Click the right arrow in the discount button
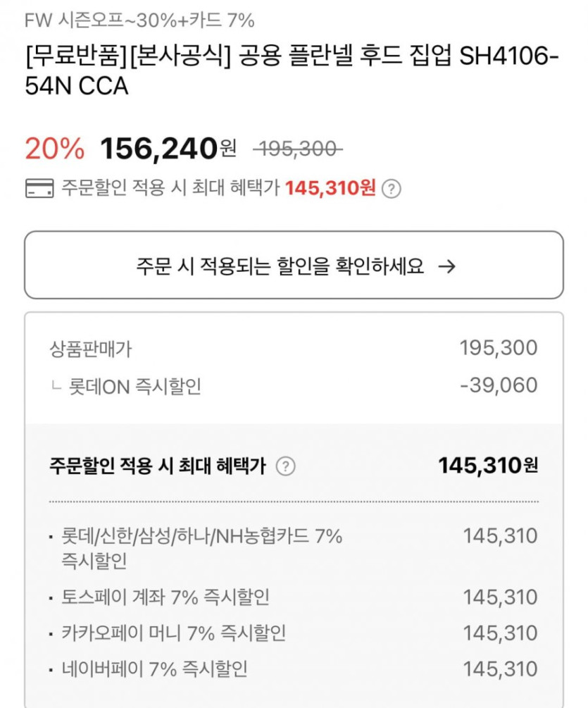588x708 pixels. click(446, 266)
